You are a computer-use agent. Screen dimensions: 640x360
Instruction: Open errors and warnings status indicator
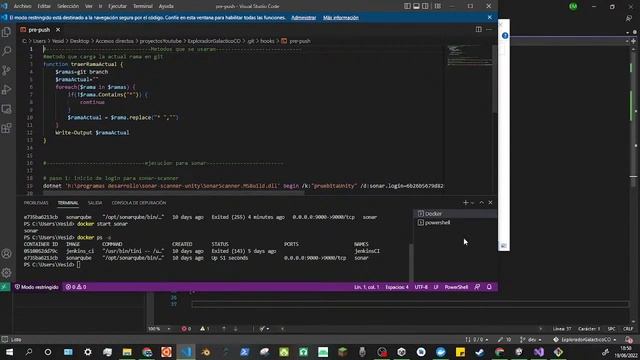(x=76, y=287)
